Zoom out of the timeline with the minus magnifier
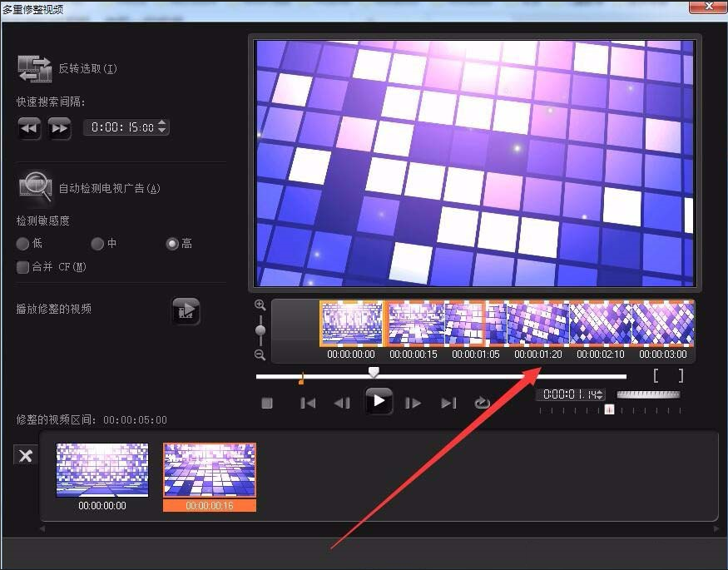Viewport: 728px width, 570px height. (260, 355)
